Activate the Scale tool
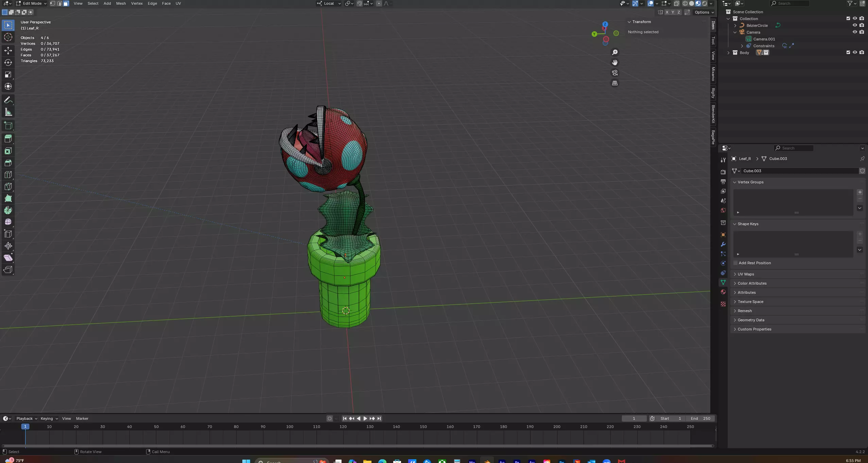 coord(8,74)
